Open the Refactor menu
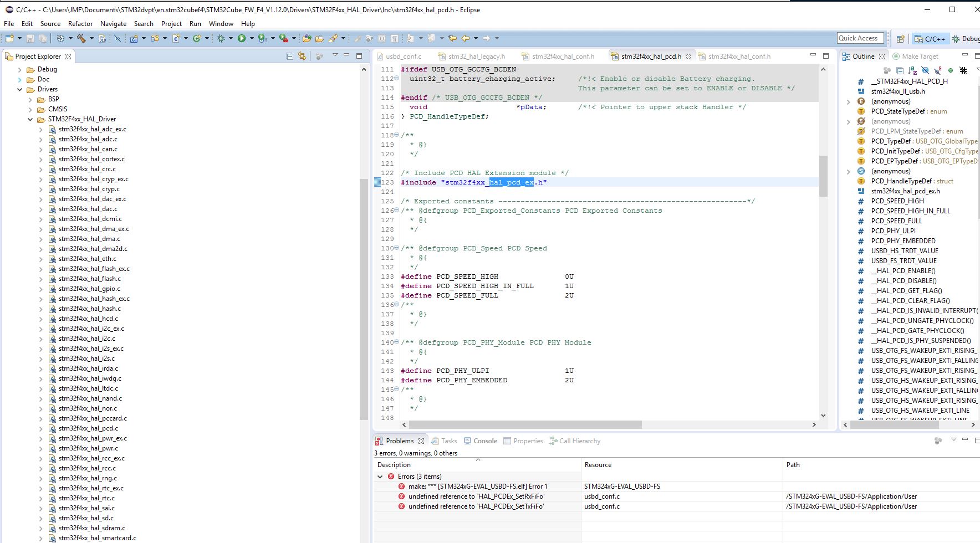 (x=80, y=24)
